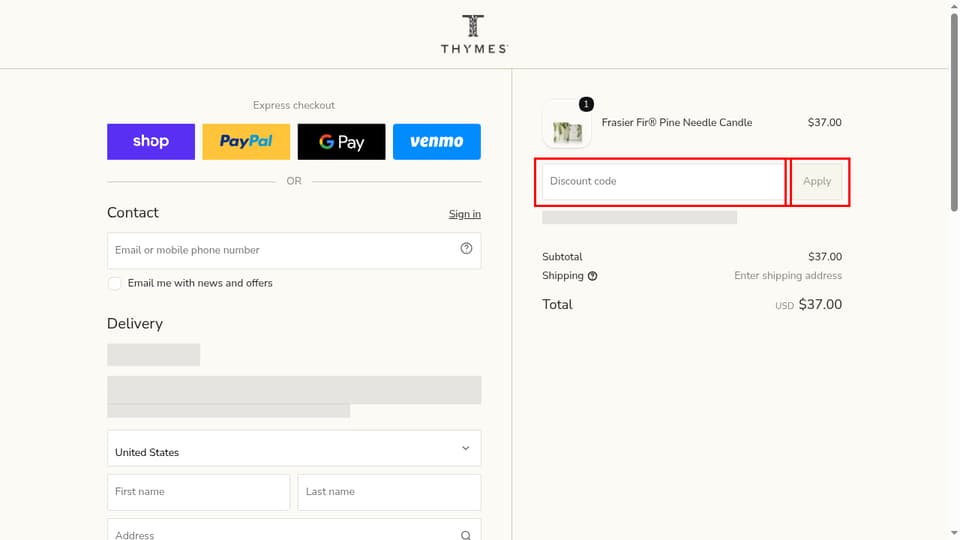Click the contact field help question icon
The image size is (960, 540).
click(x=467, y=248)
